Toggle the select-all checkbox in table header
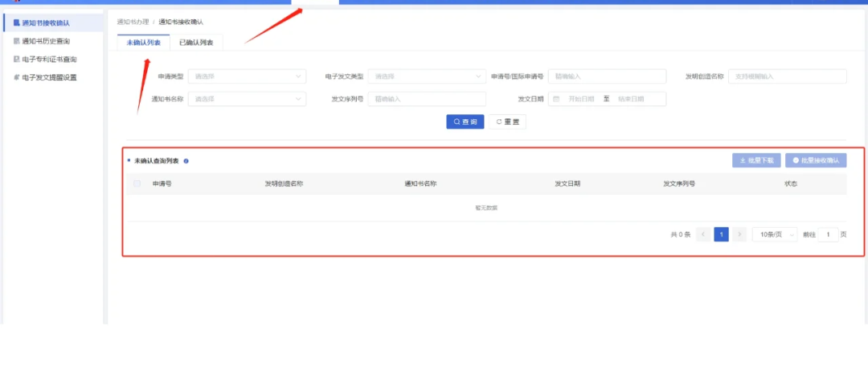 [137, 183]
